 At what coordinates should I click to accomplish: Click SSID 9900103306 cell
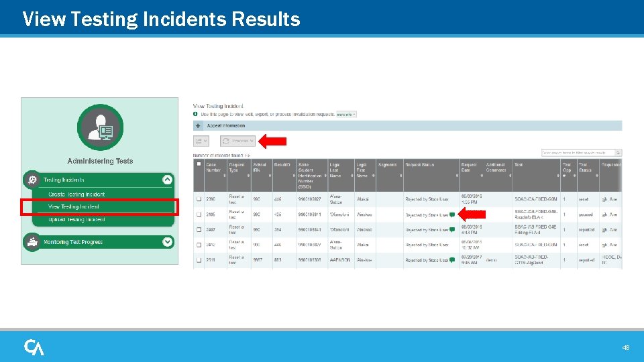pyautogui.click(x=310, y=260)
